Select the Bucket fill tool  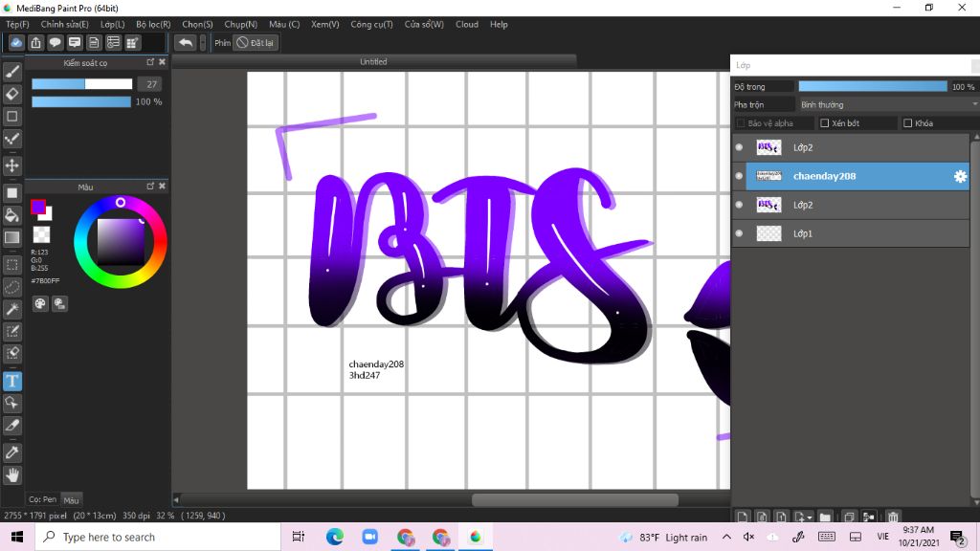pos(11,215)
